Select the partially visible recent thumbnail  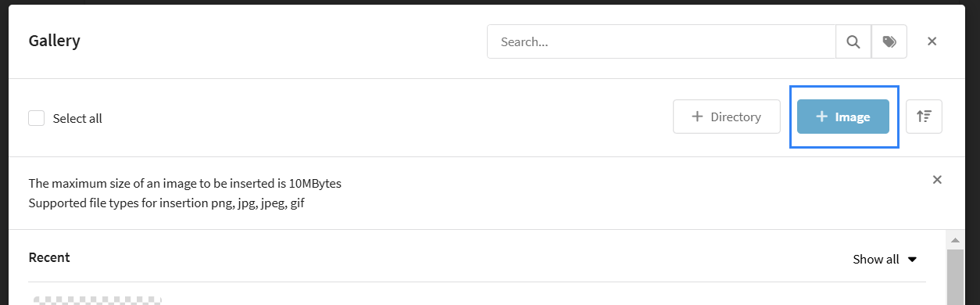tap(98, 300)
